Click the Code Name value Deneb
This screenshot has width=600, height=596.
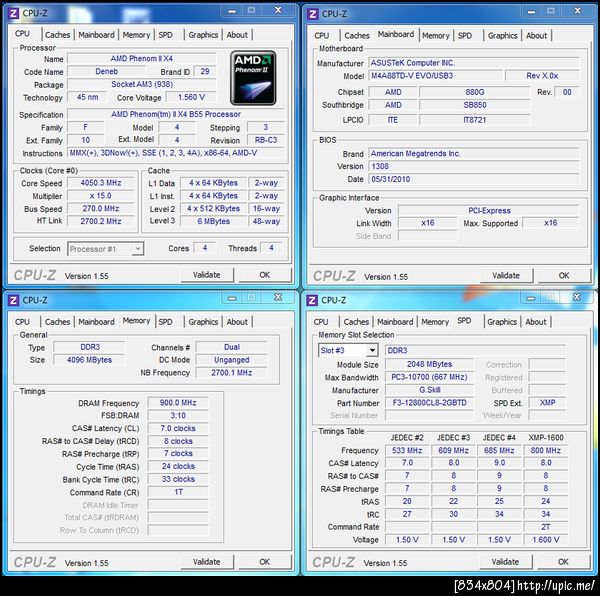[x=106, y=72]
